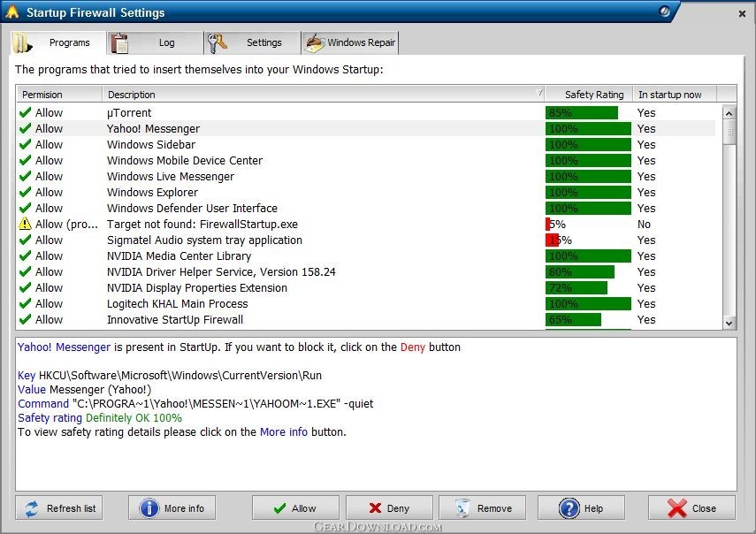Click the Close button at the bottom
This screenshot has height=534, width=756.
coord(691,508)
